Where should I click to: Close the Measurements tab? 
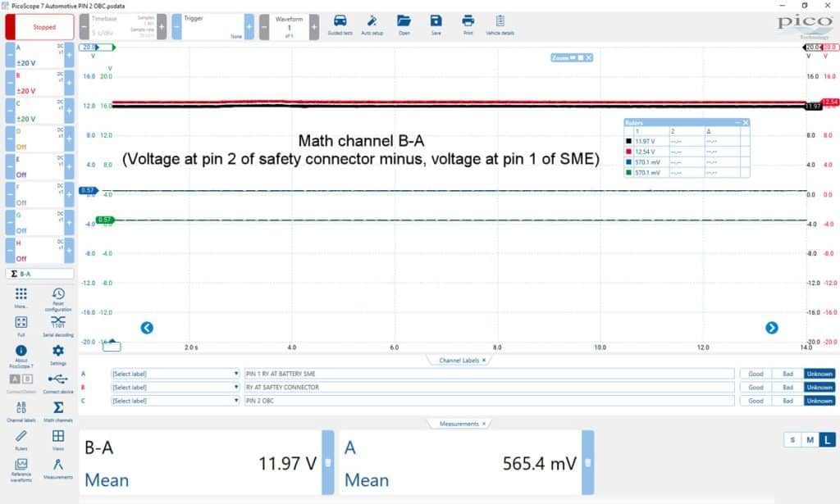(x=484, y=423)
